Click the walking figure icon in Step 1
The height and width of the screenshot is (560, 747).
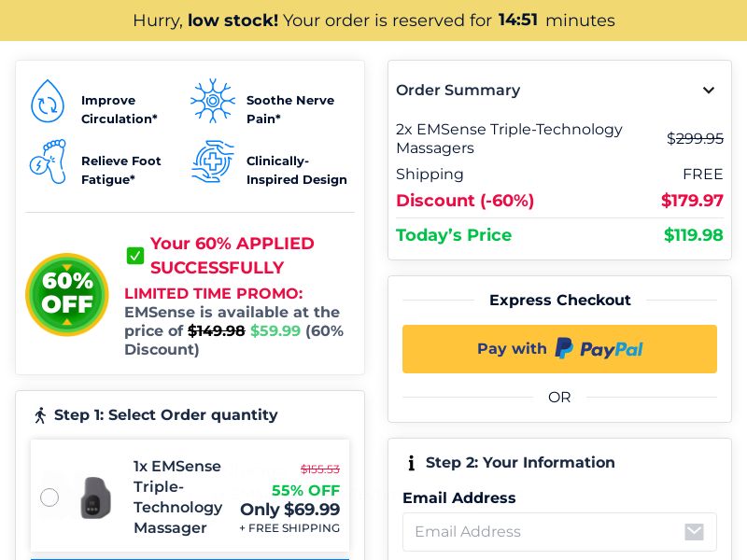click(39, 414)
